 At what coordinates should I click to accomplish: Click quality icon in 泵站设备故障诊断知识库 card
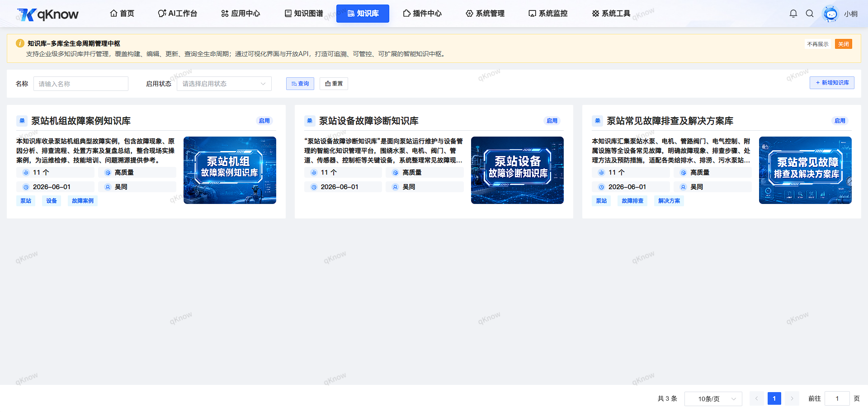[396, 173]
